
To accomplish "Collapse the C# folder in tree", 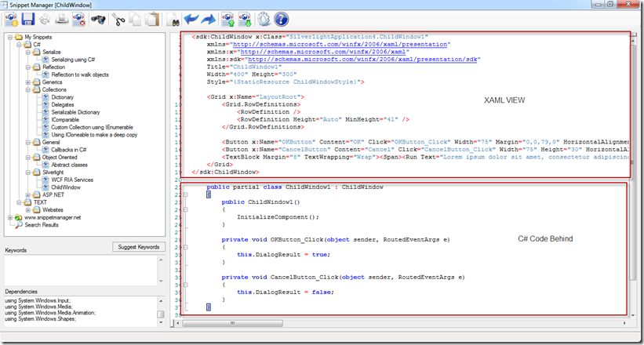I will click(x=19, y=45).
